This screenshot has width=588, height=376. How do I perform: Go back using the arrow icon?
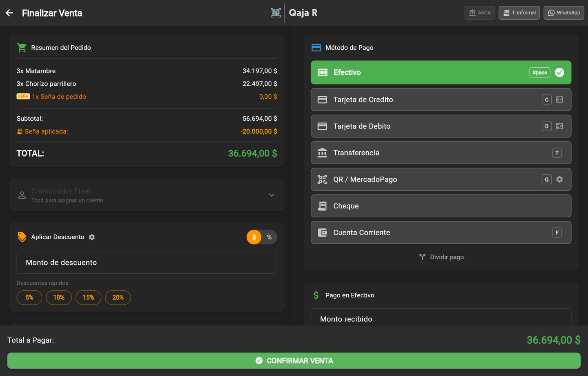pos(9,13)
